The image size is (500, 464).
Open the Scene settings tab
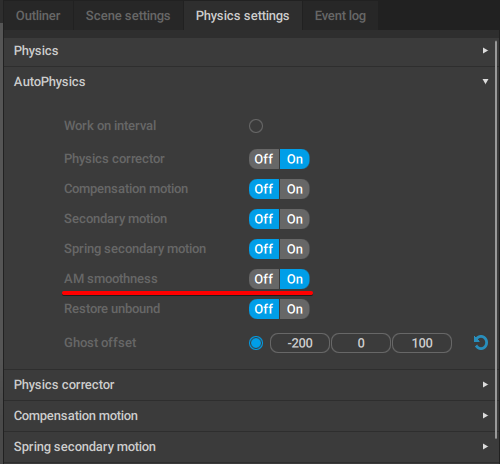point(128,16)
